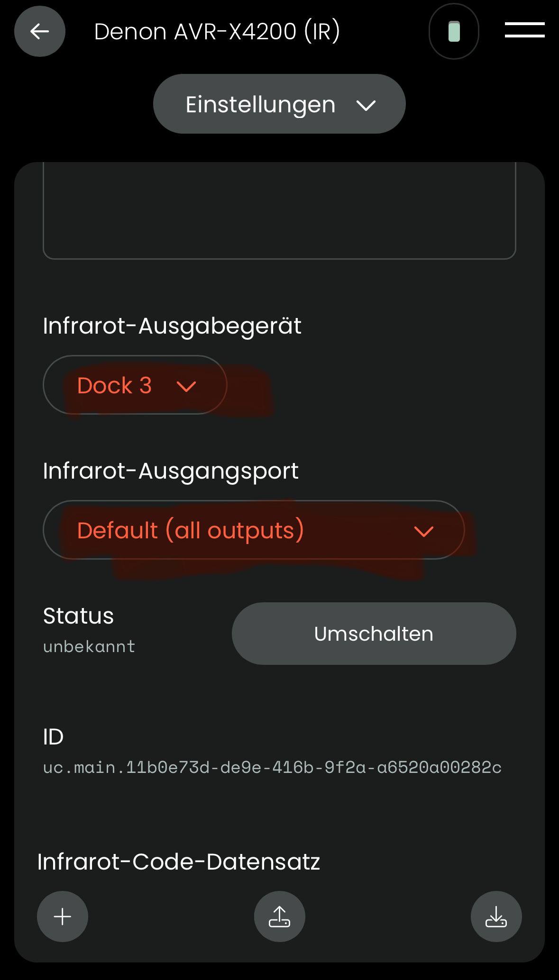Click the Denon AVR-X4200 (IR) title

tap(217, 32)
